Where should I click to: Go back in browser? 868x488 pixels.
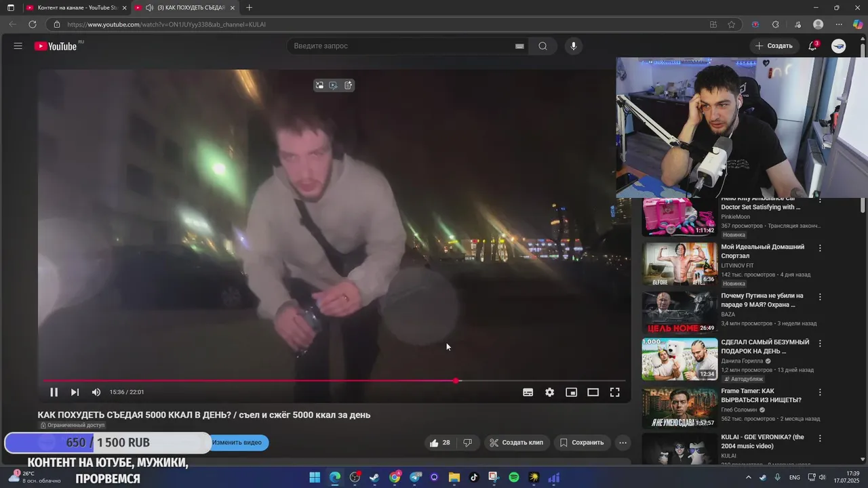pyautogui.click(x=12, y=24)
